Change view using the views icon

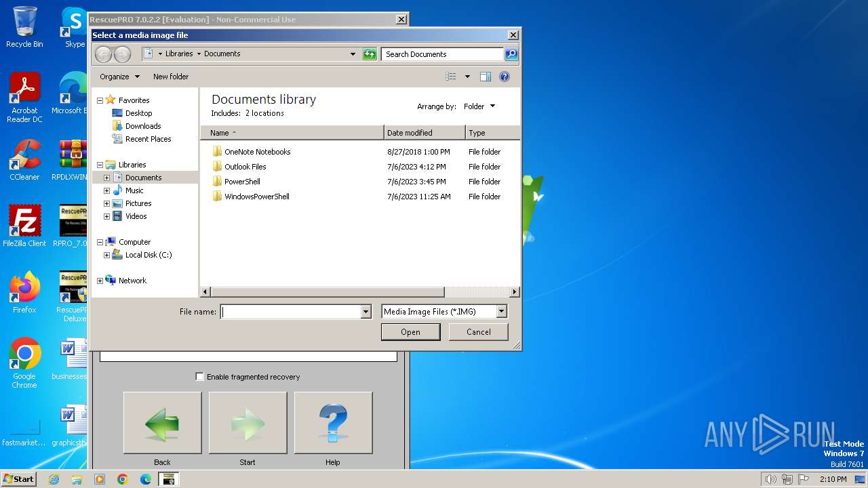451,77
